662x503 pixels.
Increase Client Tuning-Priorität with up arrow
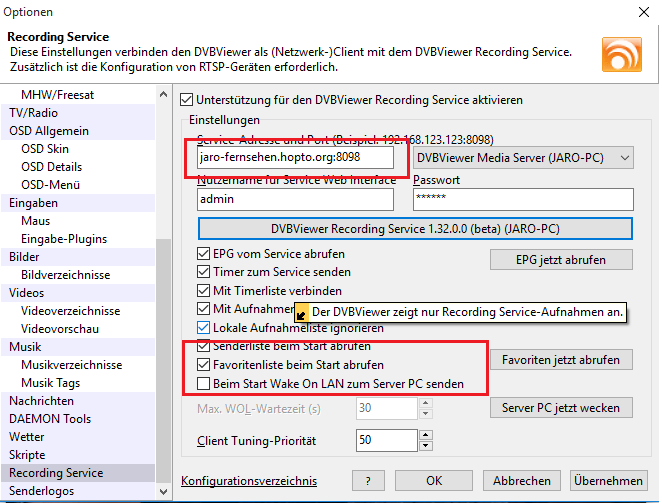pyautogui.click(x=426, y=435)
